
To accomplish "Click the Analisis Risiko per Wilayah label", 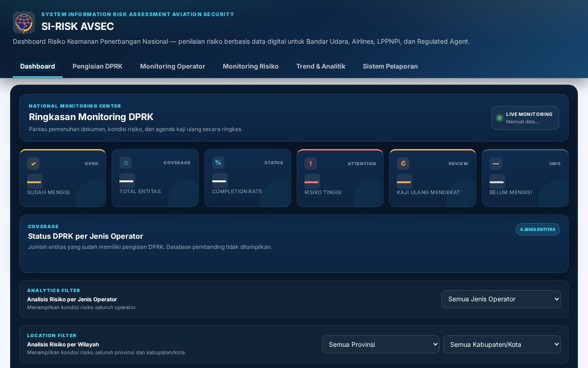I will 63,345.
